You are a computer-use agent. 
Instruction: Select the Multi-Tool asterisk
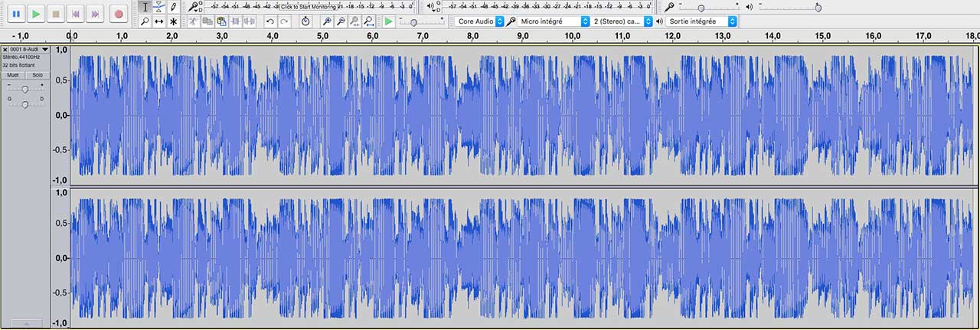click(173, 21)
